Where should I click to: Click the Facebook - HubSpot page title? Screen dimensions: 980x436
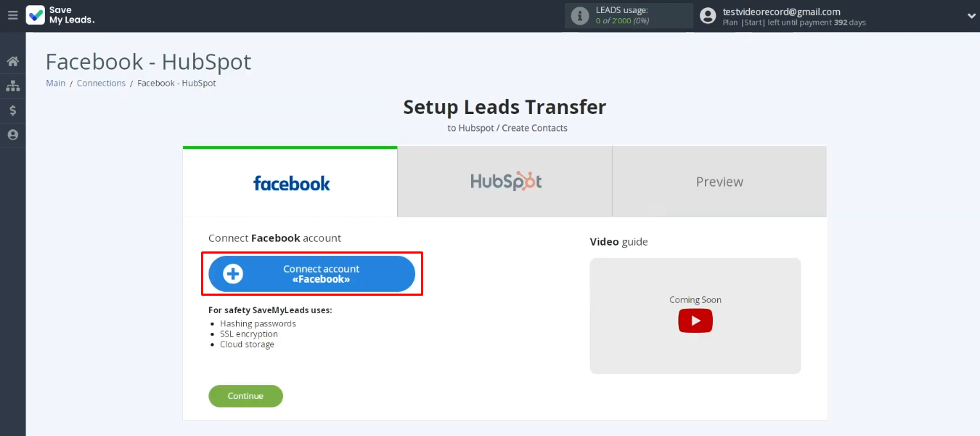[x=149, y=62]
